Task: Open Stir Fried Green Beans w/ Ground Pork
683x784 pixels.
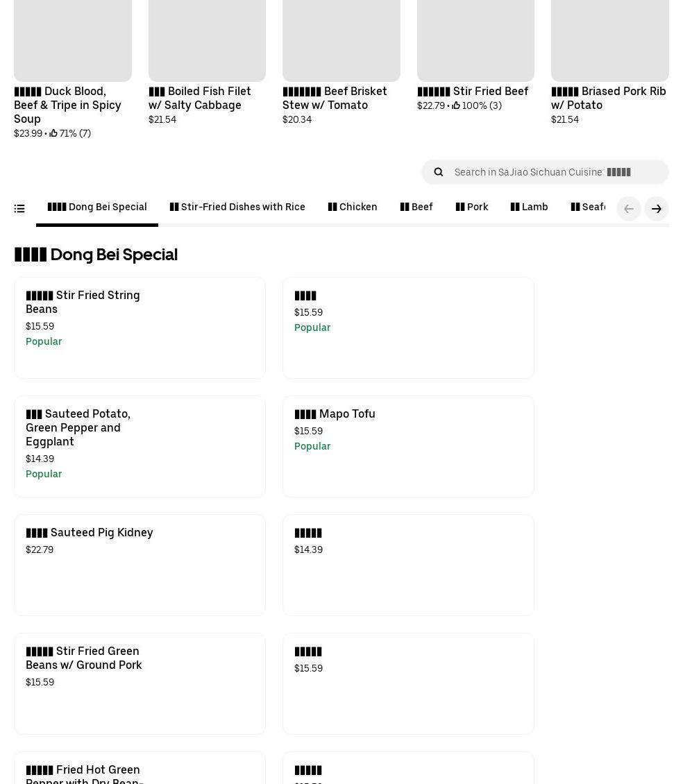Action: 139,683
